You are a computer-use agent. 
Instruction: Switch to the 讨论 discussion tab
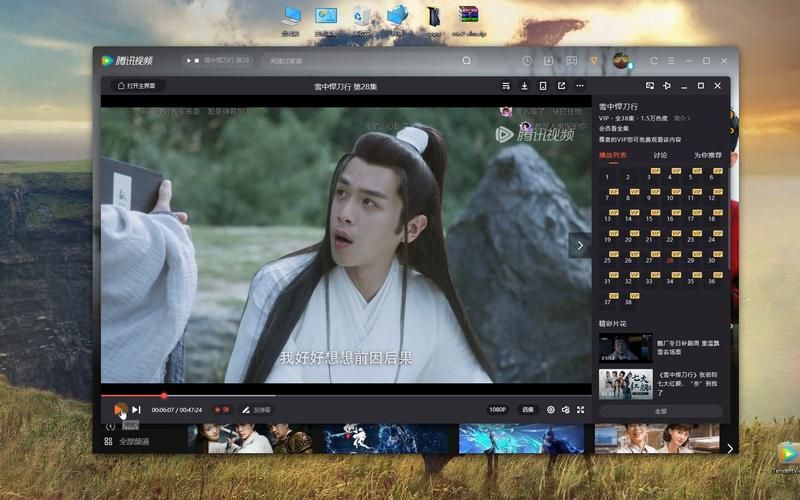point(660,155)
